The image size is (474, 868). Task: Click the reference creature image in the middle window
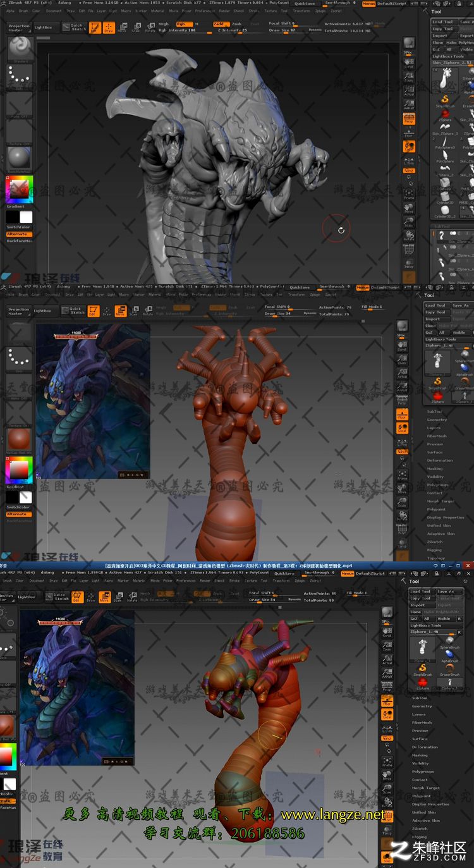point(93,401)
